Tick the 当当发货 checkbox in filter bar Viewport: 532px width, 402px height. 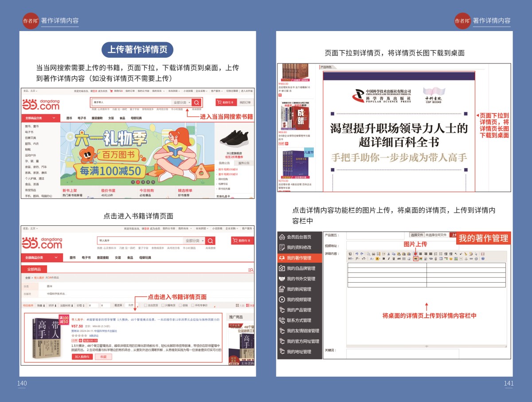(x=145, y=305)
